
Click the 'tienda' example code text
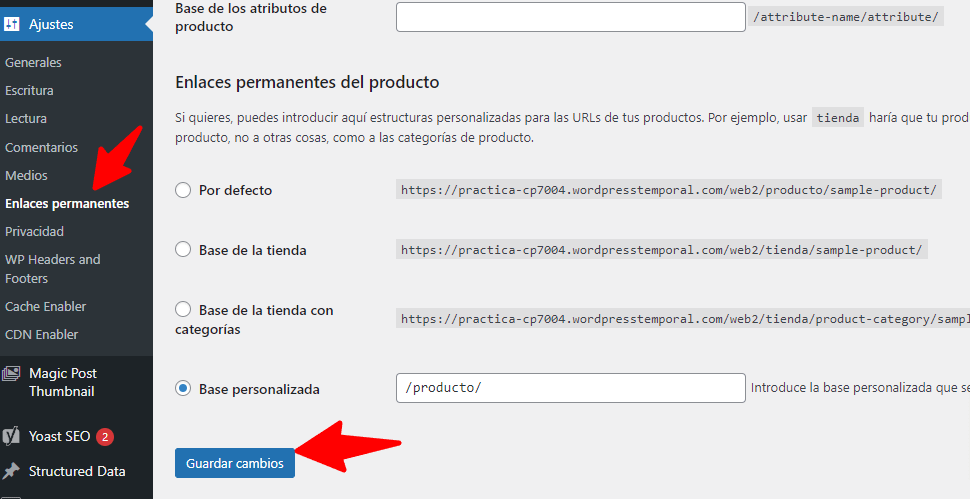(x=838, y=117)
